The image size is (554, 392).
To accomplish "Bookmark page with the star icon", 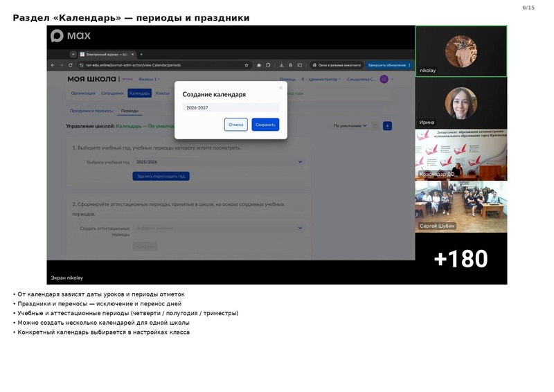I will [247, 65].
